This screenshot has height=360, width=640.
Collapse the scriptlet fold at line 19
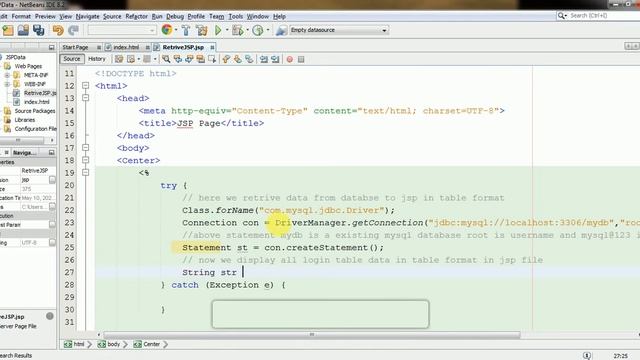[85, 173]
